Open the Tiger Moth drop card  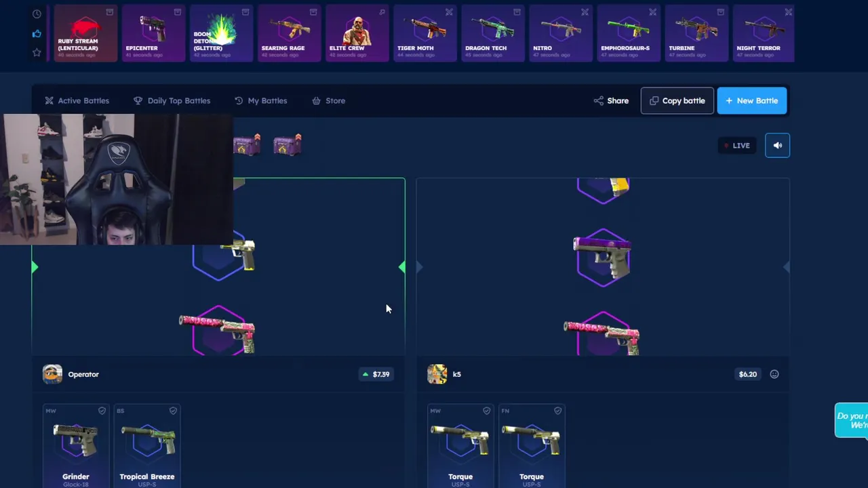[x=425, y=33]
